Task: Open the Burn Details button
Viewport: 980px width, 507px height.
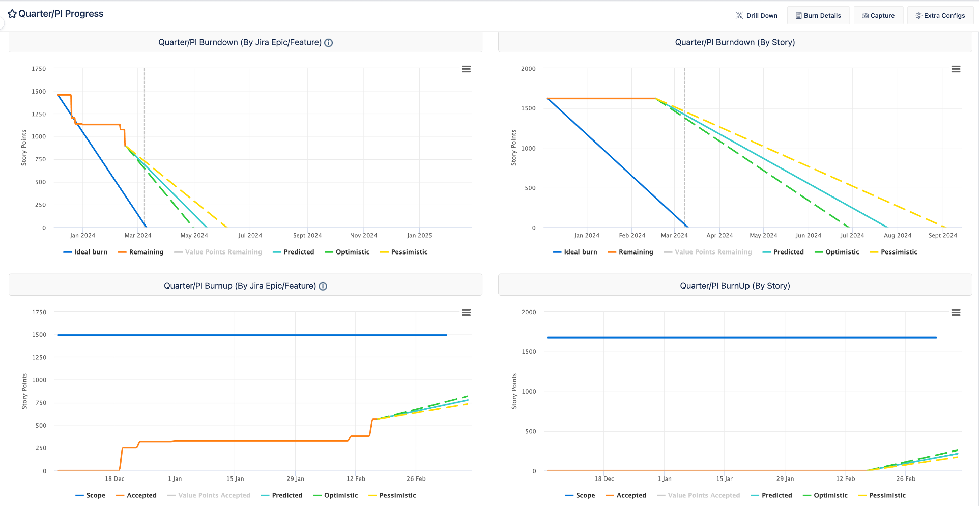Action: tap(818, 15)
